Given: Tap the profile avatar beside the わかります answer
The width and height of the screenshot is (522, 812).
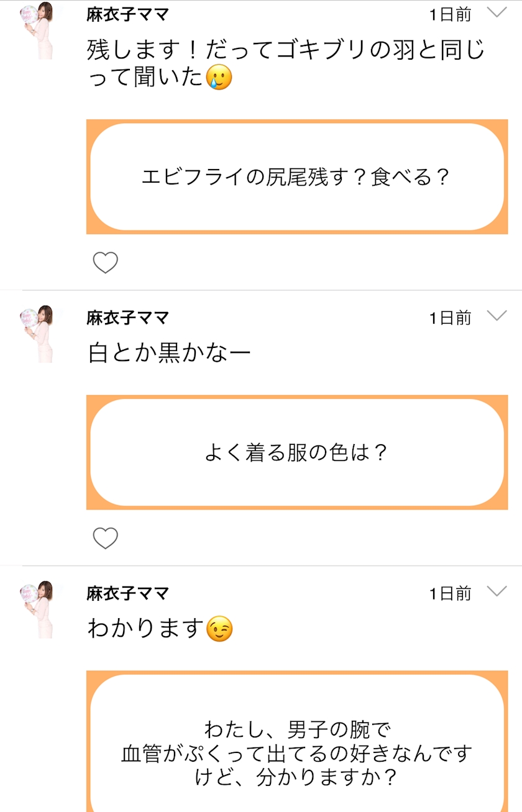Looking at the screenshot, I should coord(39,609).
